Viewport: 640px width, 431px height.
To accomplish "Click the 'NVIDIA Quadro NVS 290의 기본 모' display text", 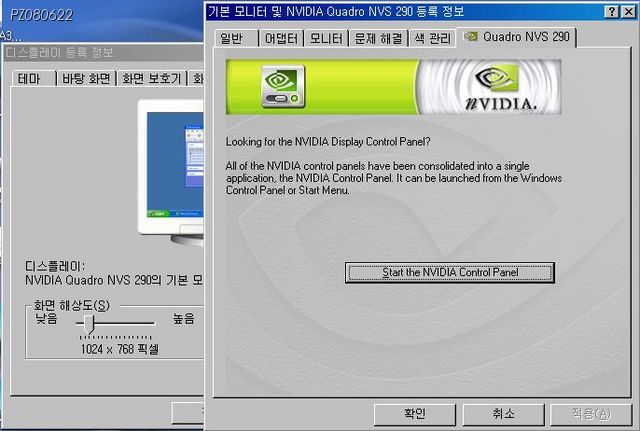I will pos(114,280).
